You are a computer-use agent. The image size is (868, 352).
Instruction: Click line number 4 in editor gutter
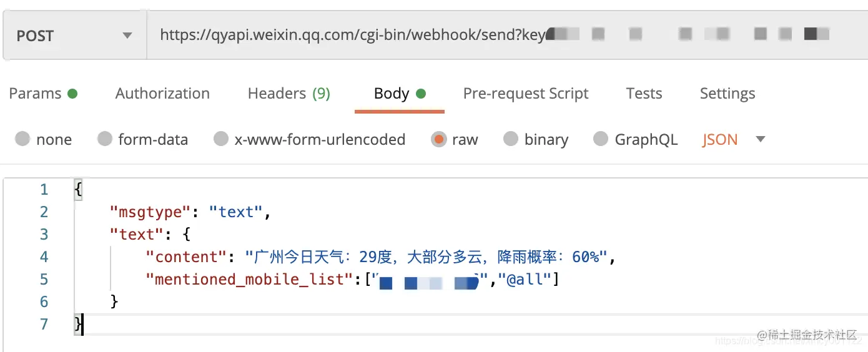[44, 257]
